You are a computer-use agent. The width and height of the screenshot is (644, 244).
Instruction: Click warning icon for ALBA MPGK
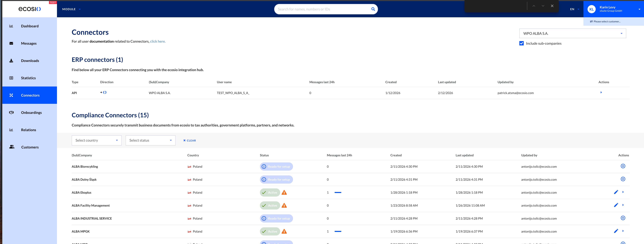coord(284,232)
